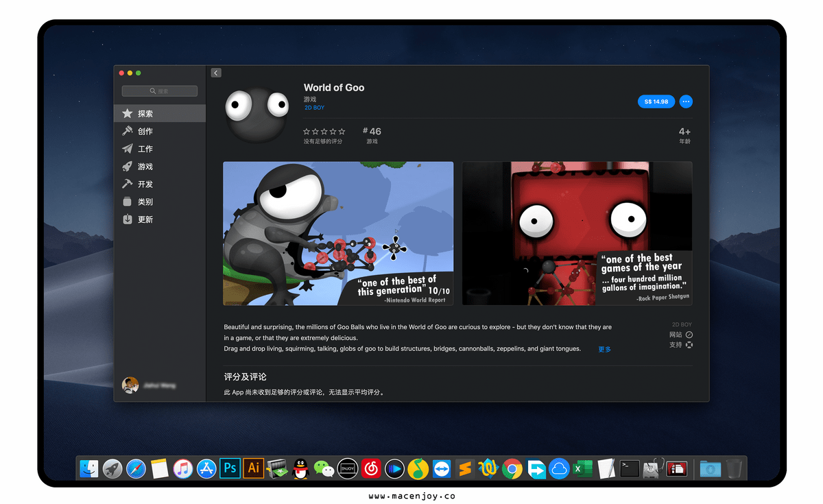Screen dimensions: 823x504
Task: Launch Safari from the Dock
Action: pyautogui.click(x=136, y=468)
